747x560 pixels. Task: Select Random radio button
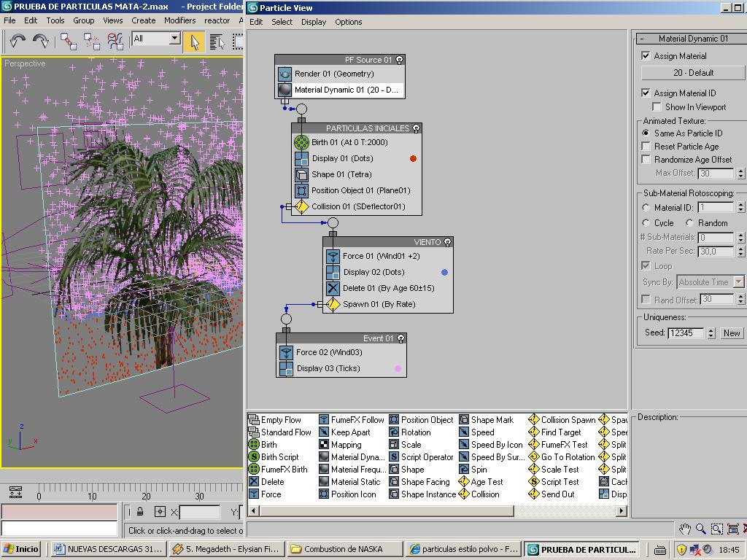click(689, 222)
